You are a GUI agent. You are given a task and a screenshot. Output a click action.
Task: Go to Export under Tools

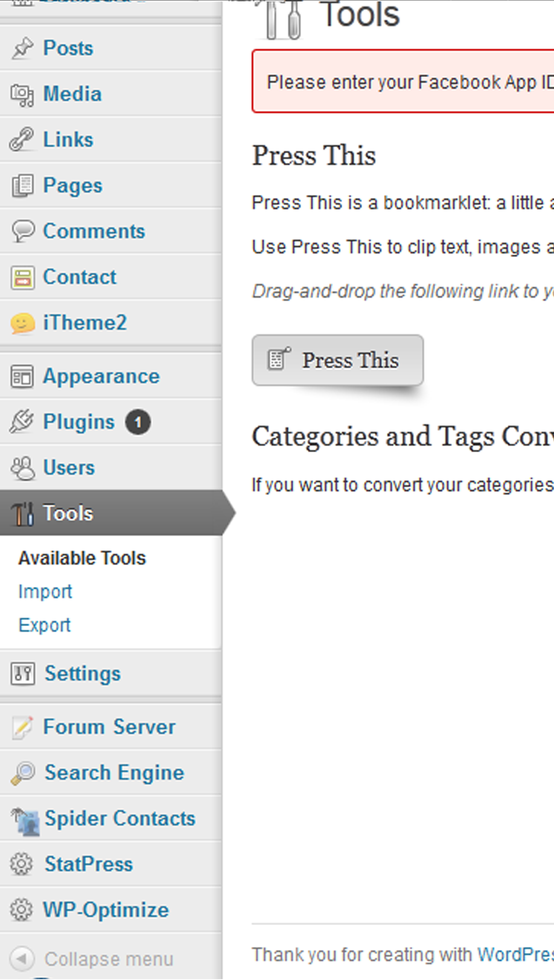(x=44, y=625)
